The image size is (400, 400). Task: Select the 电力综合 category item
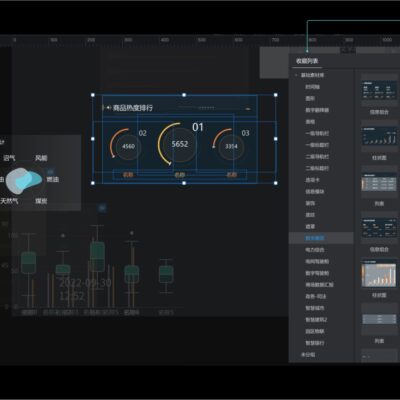point(315,250)
